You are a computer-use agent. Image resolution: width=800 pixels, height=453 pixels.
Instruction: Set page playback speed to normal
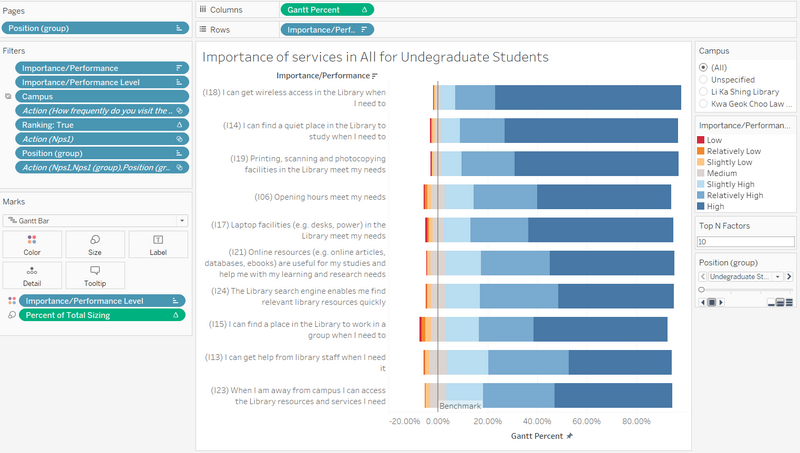pyautogui.click(x=780, y=303)
